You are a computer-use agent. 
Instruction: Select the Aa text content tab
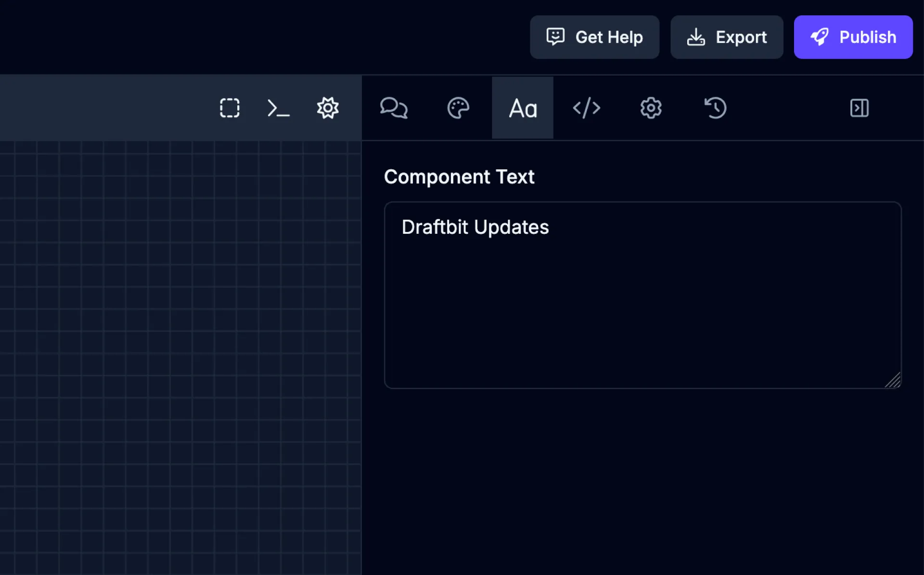click(x=523, y=108)
